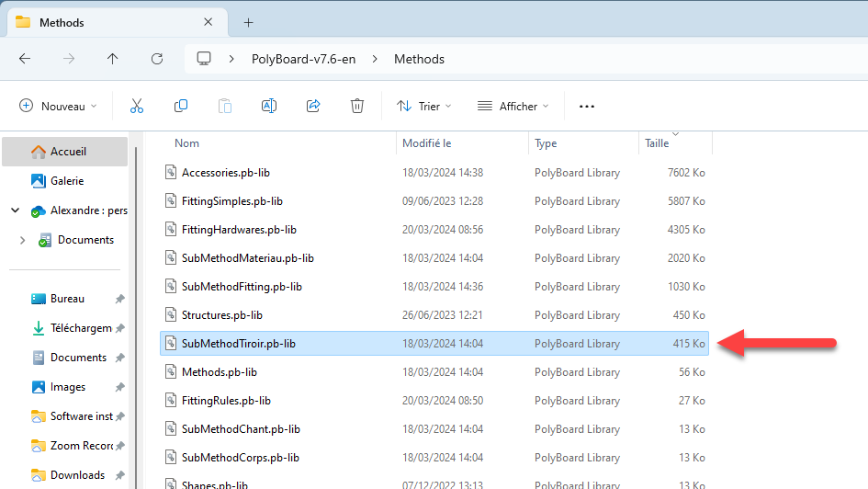The width and height of the screenshot is (868, 489).
Task: Click the Accueil home icon in sidebar
Action: click(39, 152)
